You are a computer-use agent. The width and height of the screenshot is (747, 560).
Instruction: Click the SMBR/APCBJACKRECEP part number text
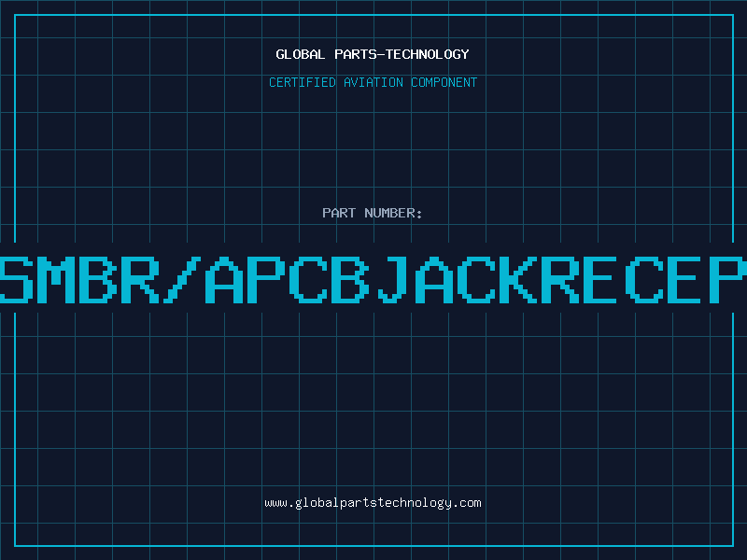(373, 279)
